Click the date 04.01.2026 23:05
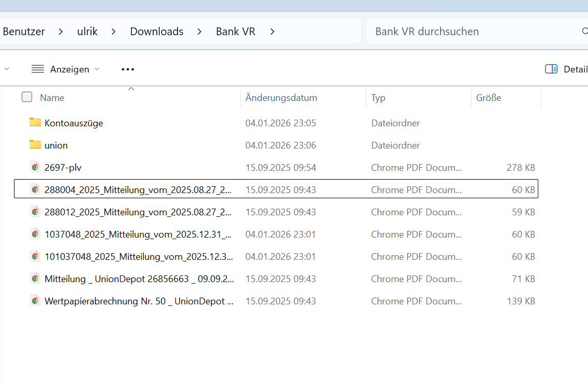 click(x=281, y=123)
